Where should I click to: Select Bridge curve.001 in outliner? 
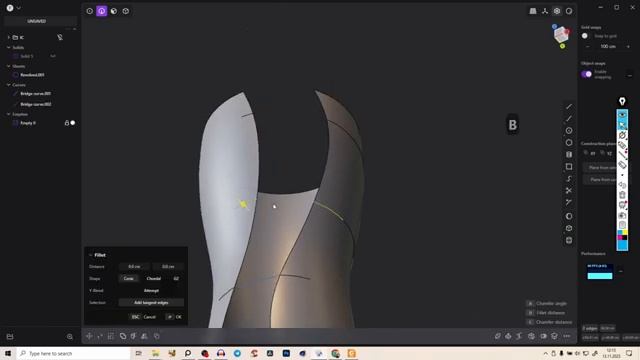point(36,93)
